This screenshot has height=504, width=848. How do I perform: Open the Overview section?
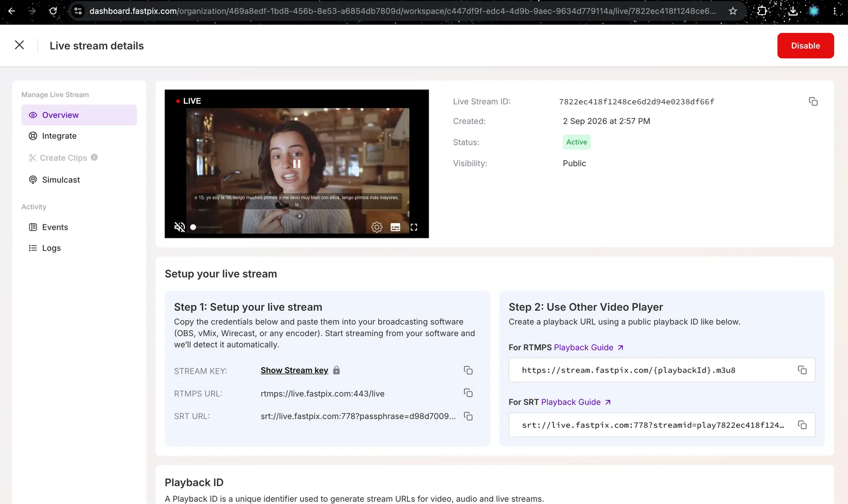79,115
